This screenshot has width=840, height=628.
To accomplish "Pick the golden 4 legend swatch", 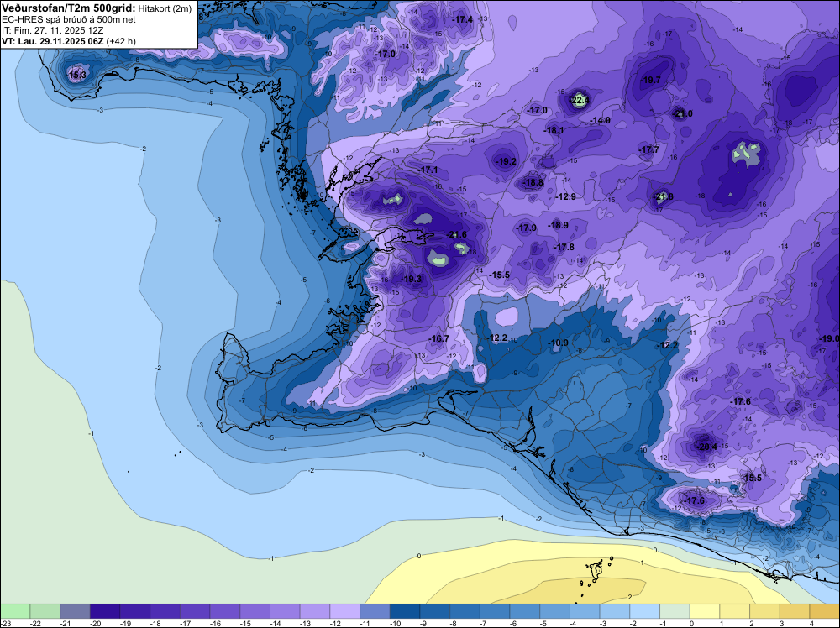I will (825, 611).
